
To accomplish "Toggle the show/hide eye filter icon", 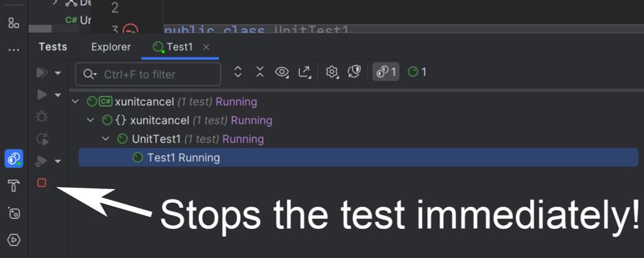I will coord(282,72).
